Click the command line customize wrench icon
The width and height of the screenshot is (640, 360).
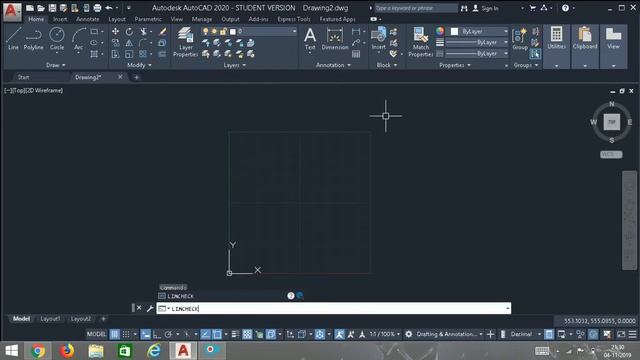pos(150,308)
